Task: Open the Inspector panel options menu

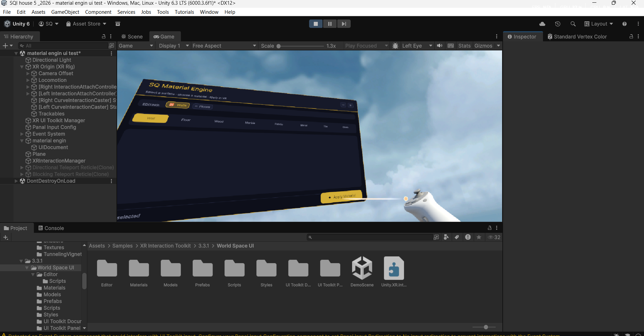Action: (638, 36)
